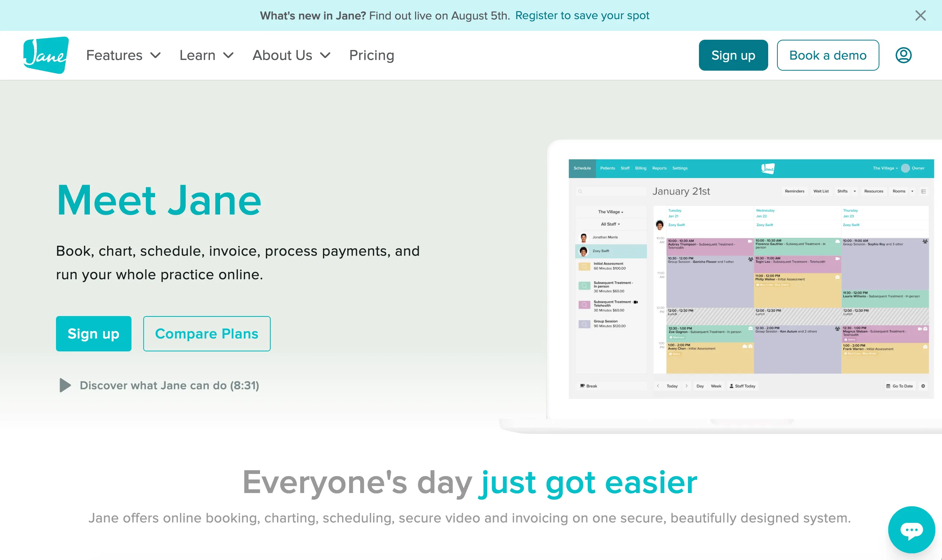Open The Village dropdown in the preview's top bar
The image size is (942, 560).
[885, 168]
